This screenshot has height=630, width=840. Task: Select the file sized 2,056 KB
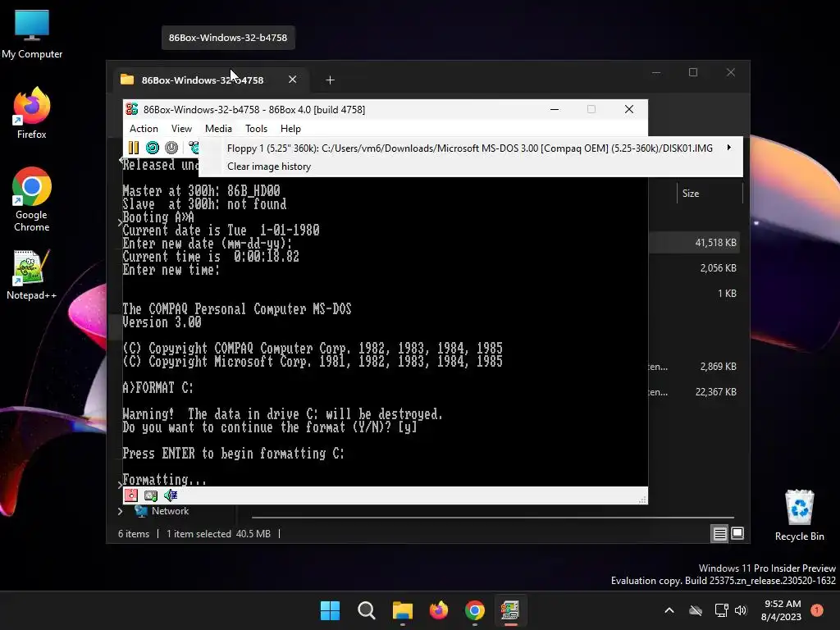pyautogui.click(x=718, y=268)
